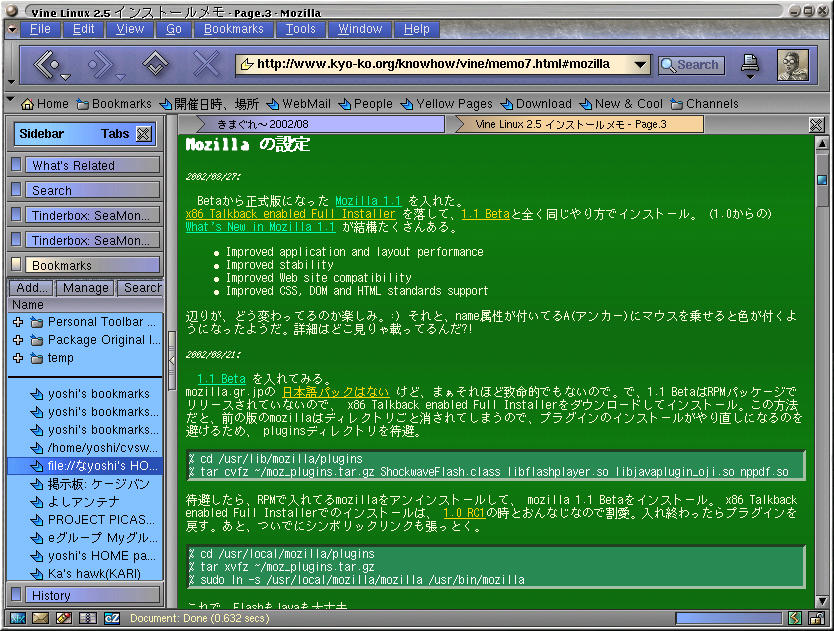834x631 pixels.
Task: Reload the page with the Reload icon
Action: [155, 64]
